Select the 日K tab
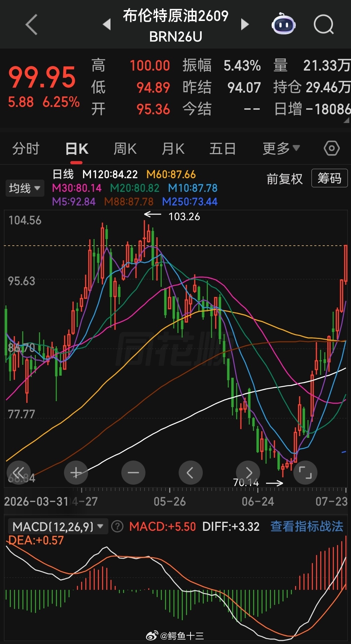Viewport: 351px width, 644px height. pyautogui.click(x=77, y=149)
